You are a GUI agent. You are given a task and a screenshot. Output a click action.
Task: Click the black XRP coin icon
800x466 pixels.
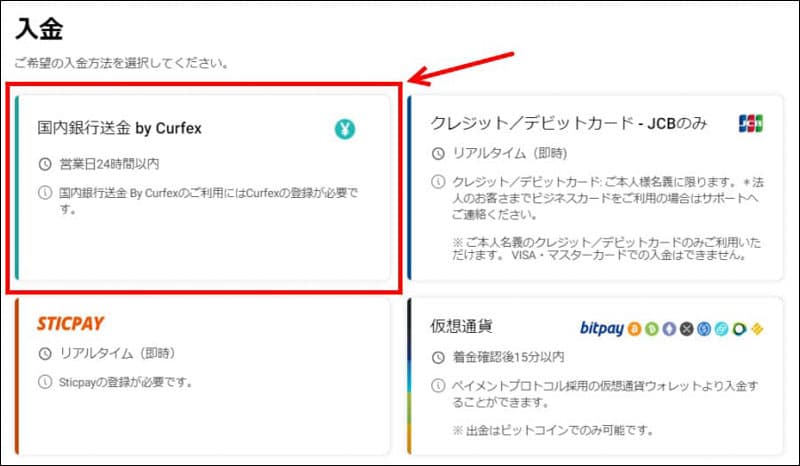[686, 328]
